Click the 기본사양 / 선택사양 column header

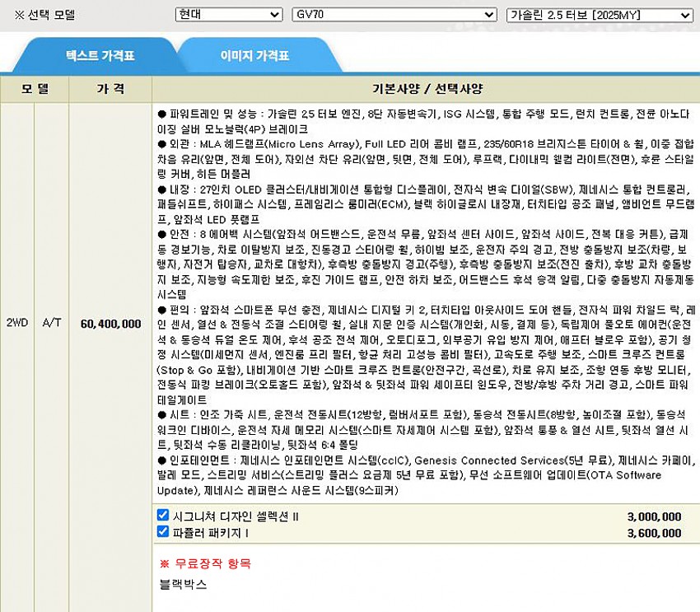[427, 88]
